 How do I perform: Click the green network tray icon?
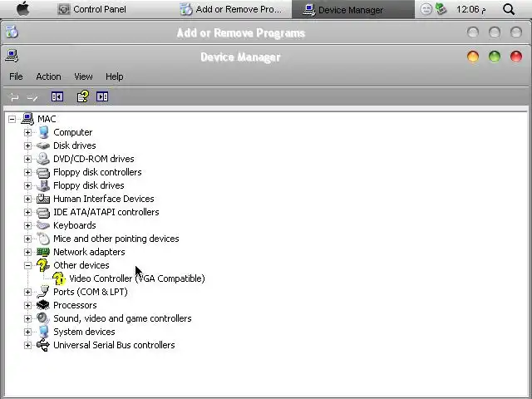click(441, 9)
